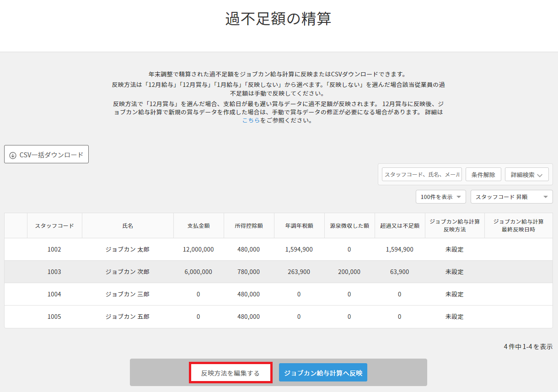Click the ジョブカン 三郎 name cell
Screen dimensions: 558x392
(x=127, y=294)
